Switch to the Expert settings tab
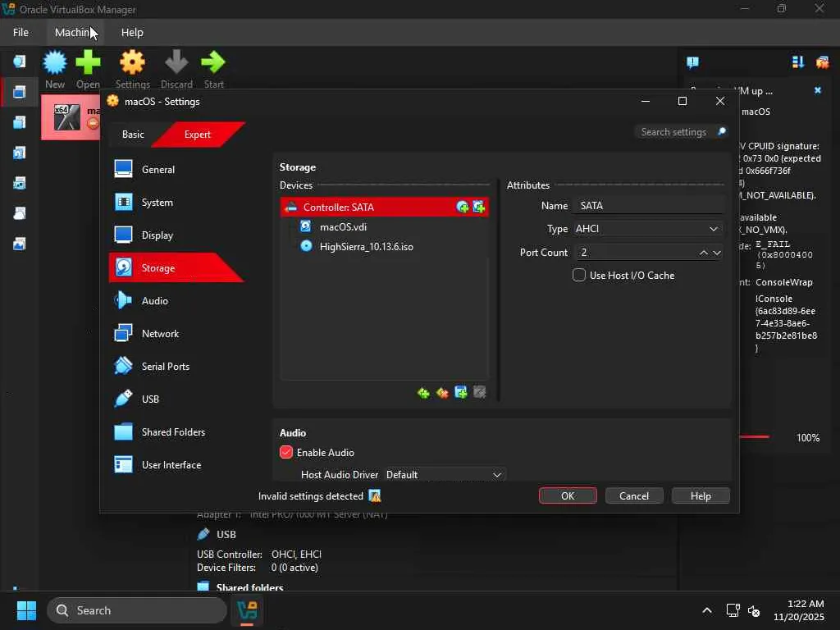The image size is (840, 630). click(x=197, y=135)
